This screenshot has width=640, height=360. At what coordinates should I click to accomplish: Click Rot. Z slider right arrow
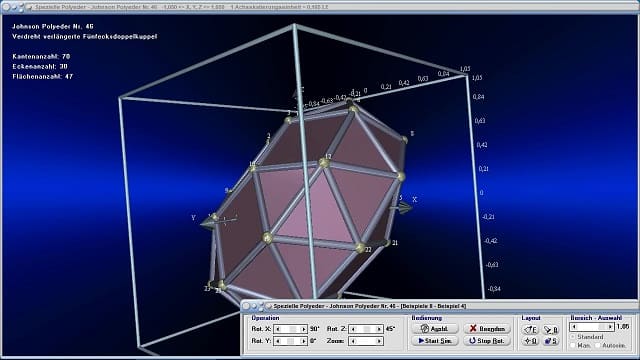tap(379, 329)
